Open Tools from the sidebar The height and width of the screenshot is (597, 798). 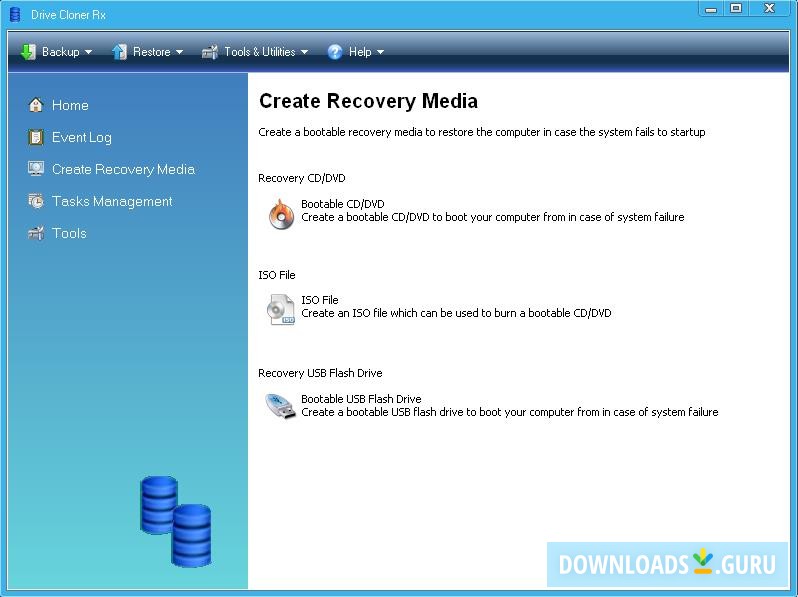point(69,234)
